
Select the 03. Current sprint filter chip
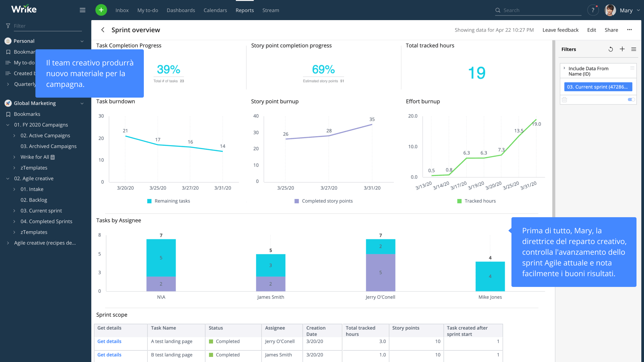click(x=598, y=87)
